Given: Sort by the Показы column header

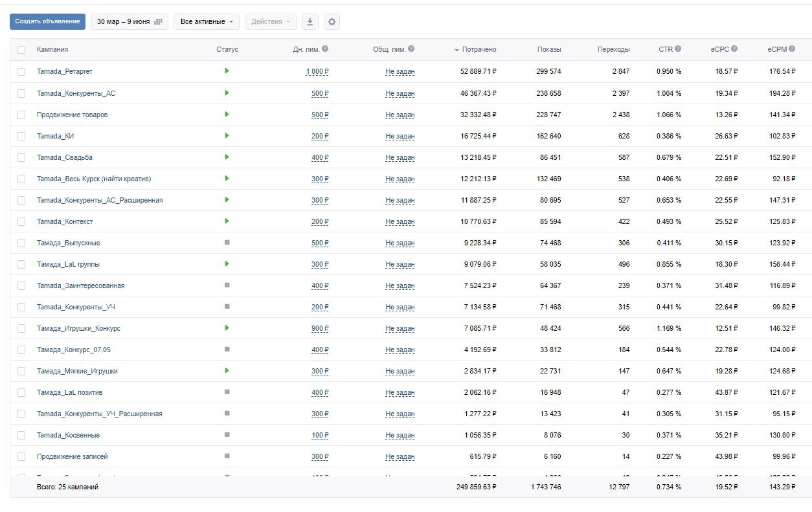Looking at the screenshot, I should (x=548, y=49).
